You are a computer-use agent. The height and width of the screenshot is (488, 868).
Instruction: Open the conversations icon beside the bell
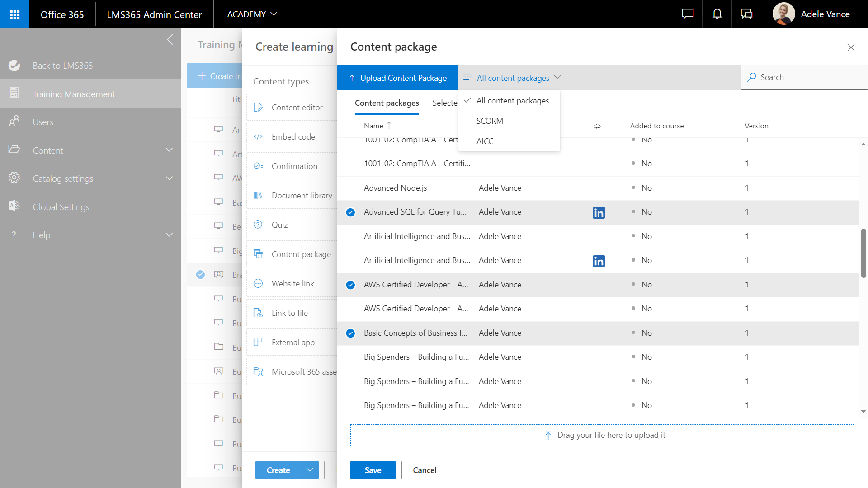(x=746, y=14)
